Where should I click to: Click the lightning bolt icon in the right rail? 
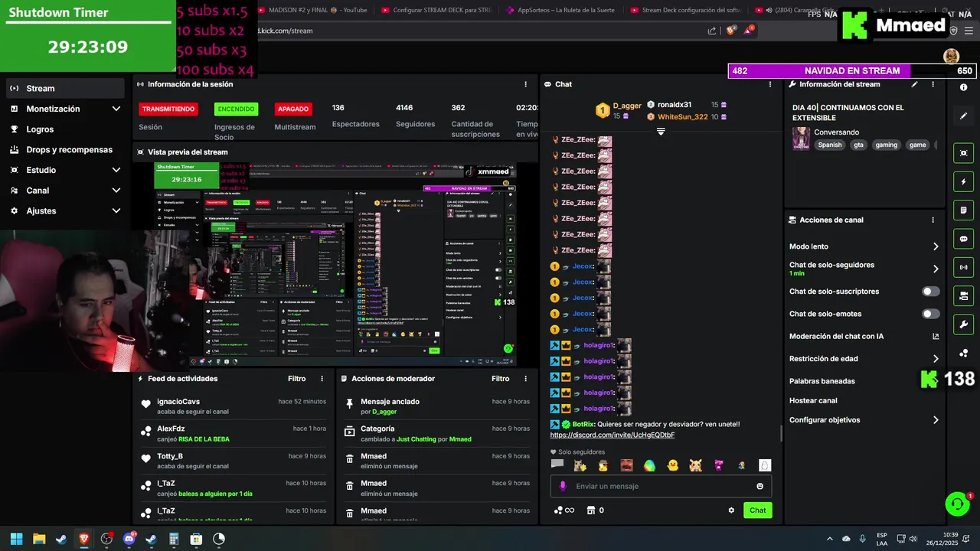click(963, 182)
